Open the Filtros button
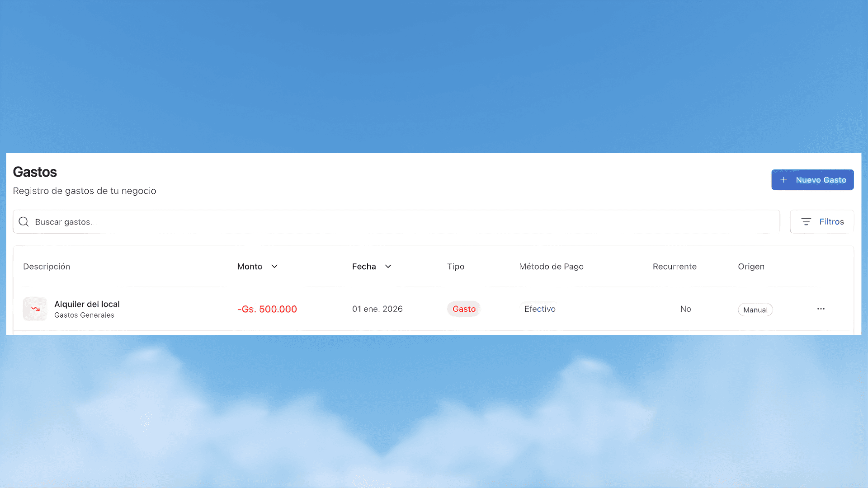The image size is (868, 488). (822, 222)
